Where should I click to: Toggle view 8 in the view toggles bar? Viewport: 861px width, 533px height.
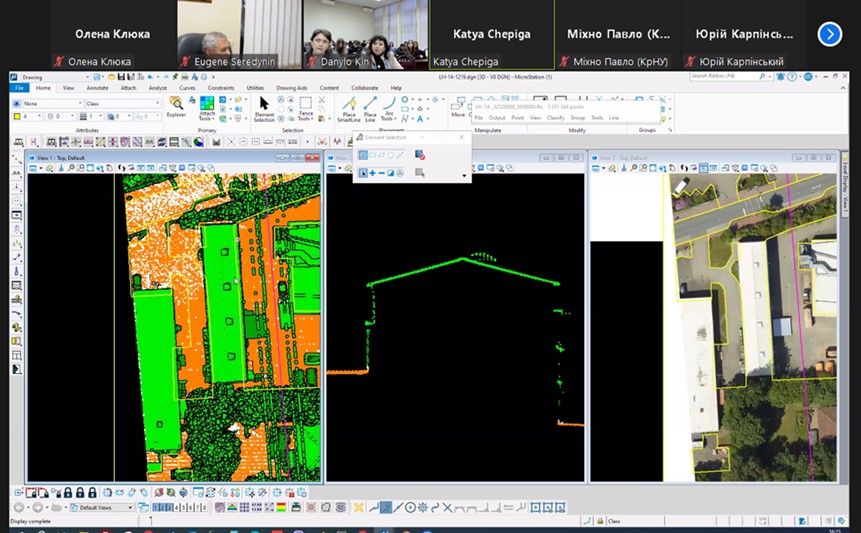tap(204, 508)
